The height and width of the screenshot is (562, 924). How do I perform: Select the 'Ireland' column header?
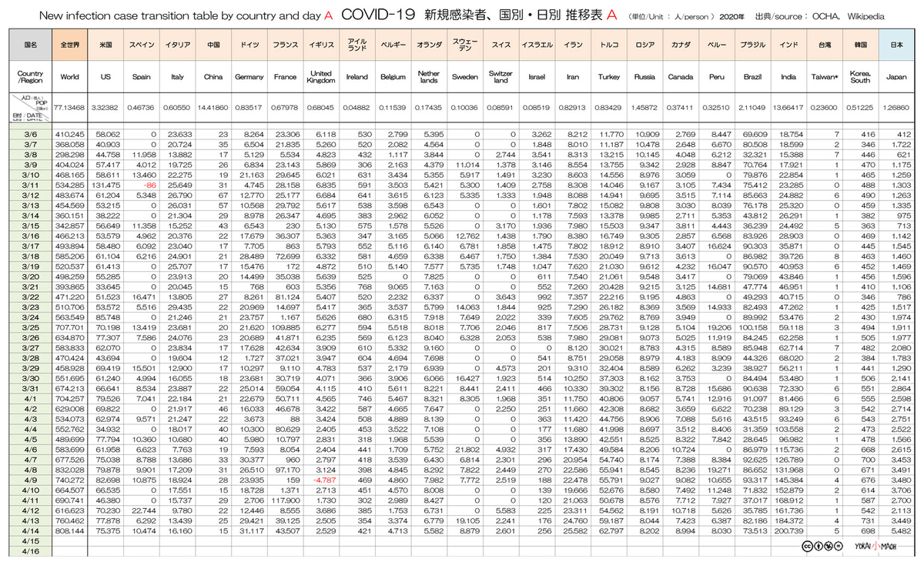pyautogui.click(x=357, y=78)
